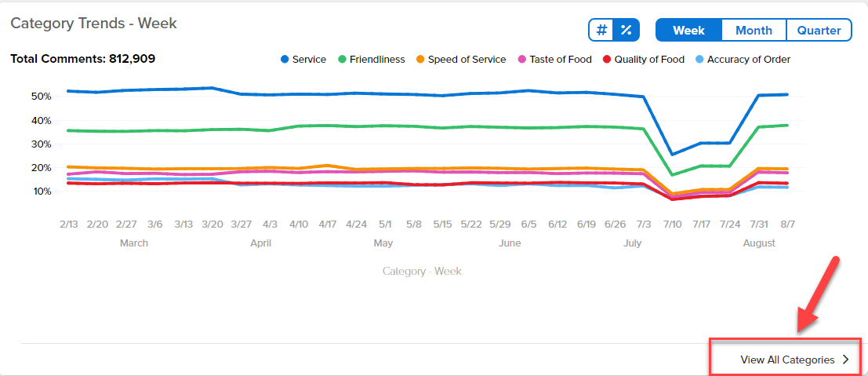This screenshot has width=868, height=376.
Task: Click the 7/10 week label on axis
Action: click(672, 224)
